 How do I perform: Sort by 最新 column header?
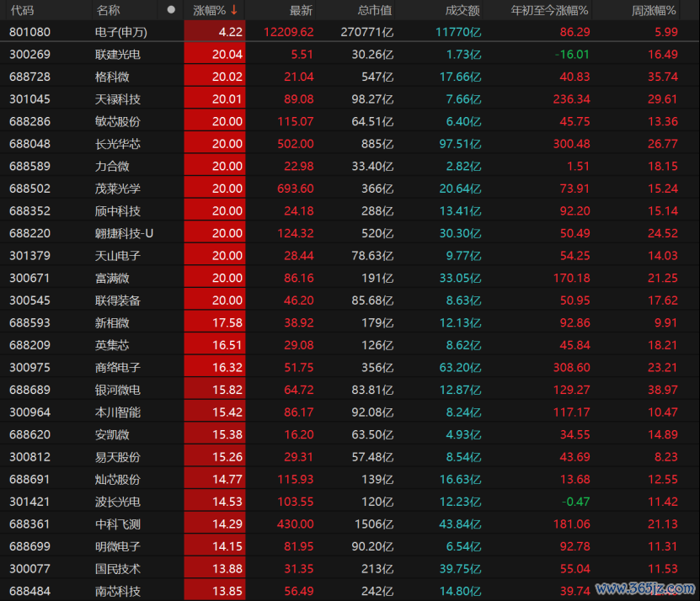(301, 10)
